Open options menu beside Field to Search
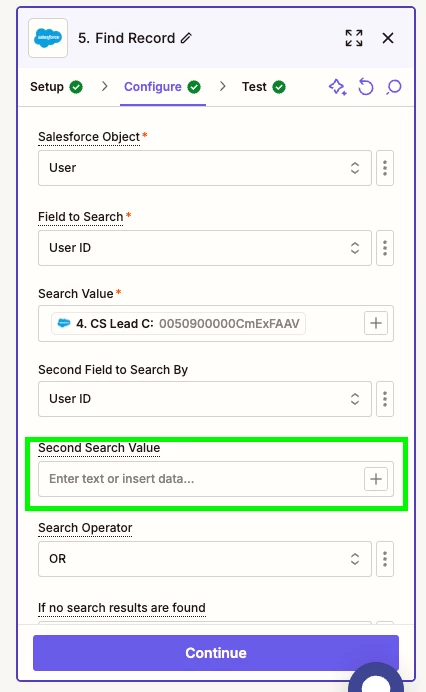Image resolution: width=426 pixels, height=692 pixels. (385, 248)
